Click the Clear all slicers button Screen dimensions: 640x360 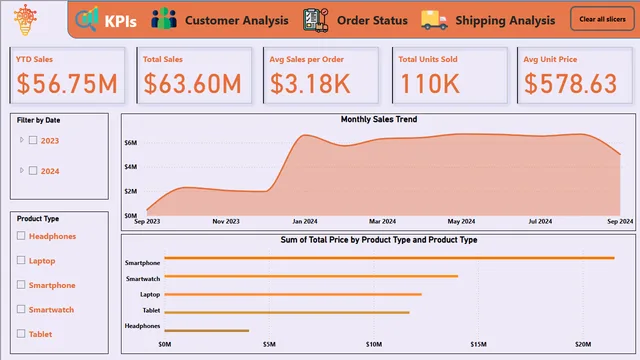[602, 19]
